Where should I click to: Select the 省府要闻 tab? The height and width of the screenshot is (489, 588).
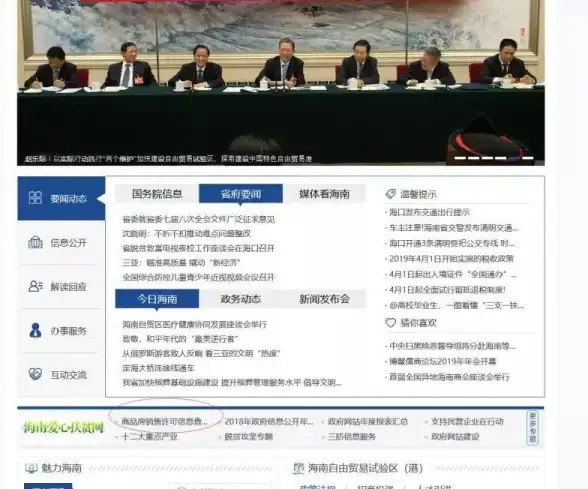pos(241,194)
